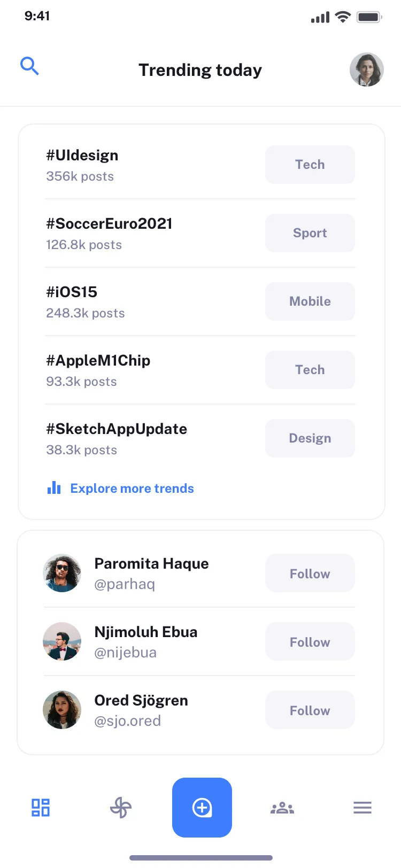Tap the community people icon
The image size is (401, 868).
282,808
